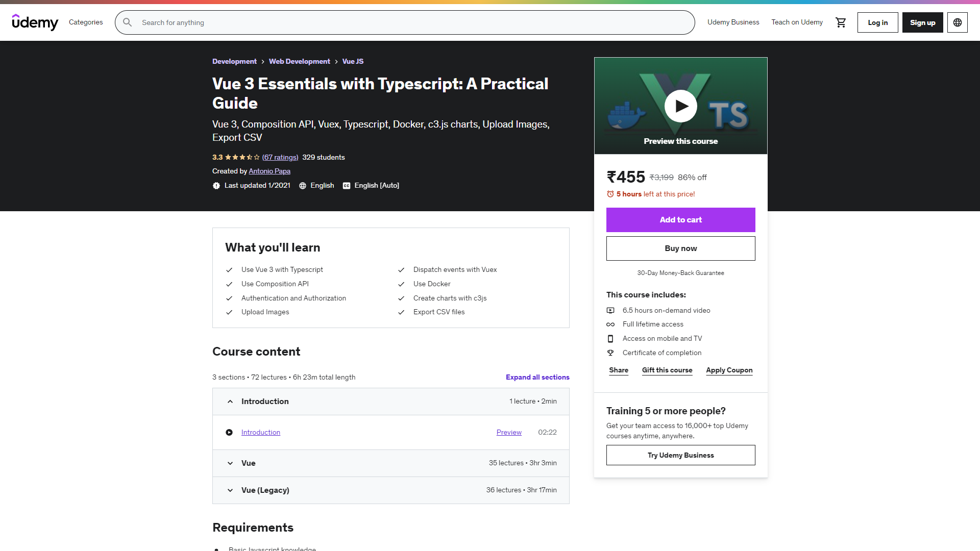Expand the Vue (Legacy) section

pyautogui.click(x=391, y=490)
